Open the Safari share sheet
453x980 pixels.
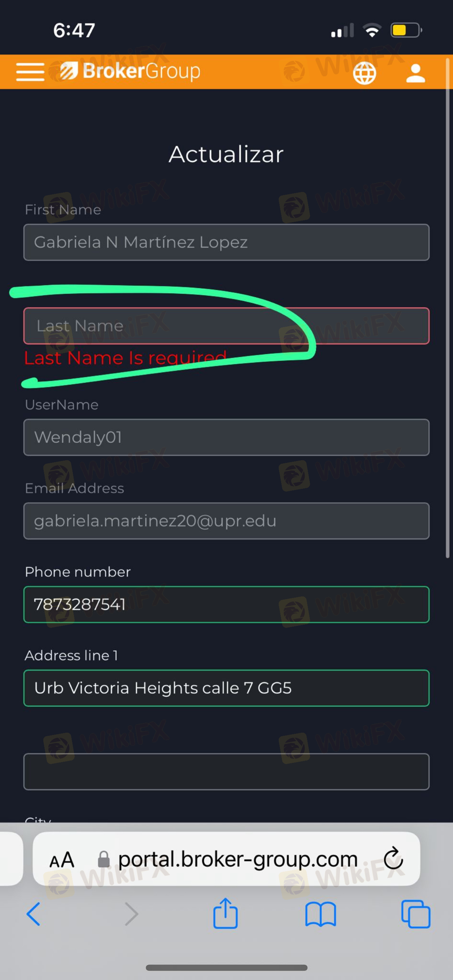tap(225, 913)
